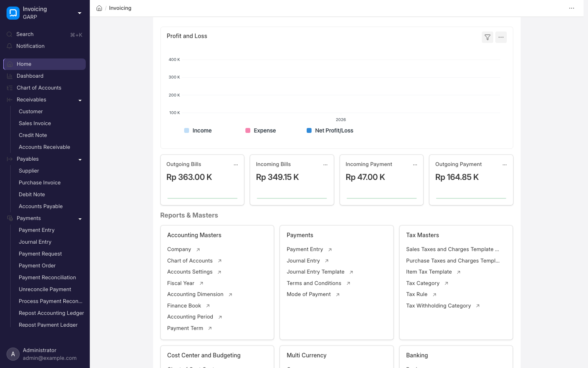The height and width of the screenshot is (368, 588).
Task: Open Item Tax Template link
Action: (429, 272)
